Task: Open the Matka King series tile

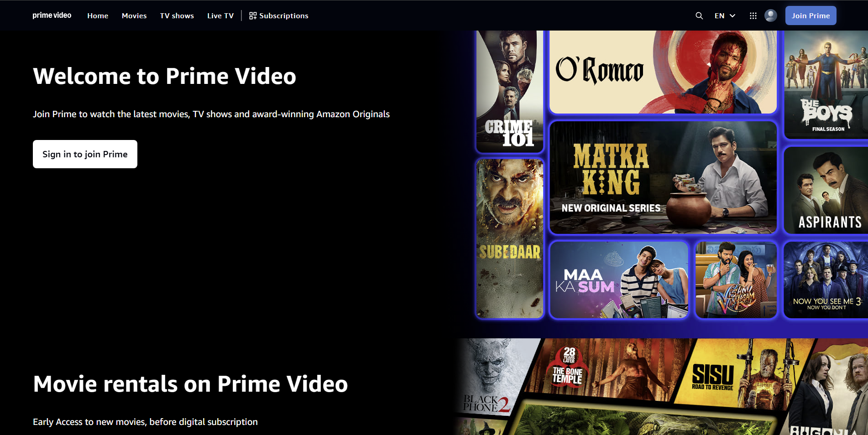Action: pos(663,177)
